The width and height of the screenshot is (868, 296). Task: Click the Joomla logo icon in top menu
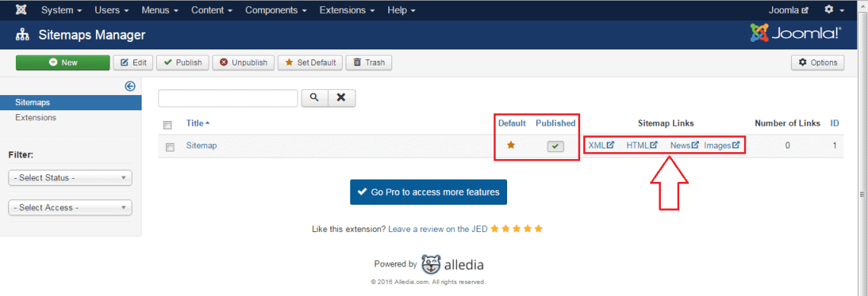[22, 10]
